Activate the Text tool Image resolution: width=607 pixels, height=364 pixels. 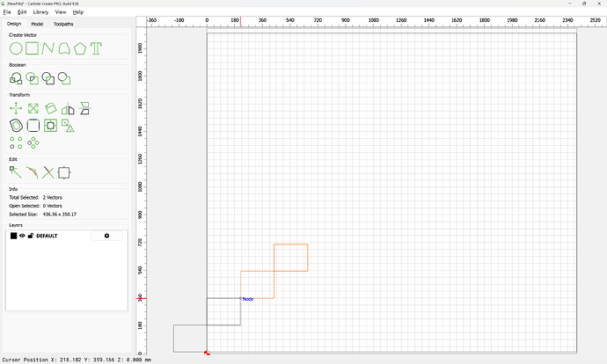pos(96,47)
